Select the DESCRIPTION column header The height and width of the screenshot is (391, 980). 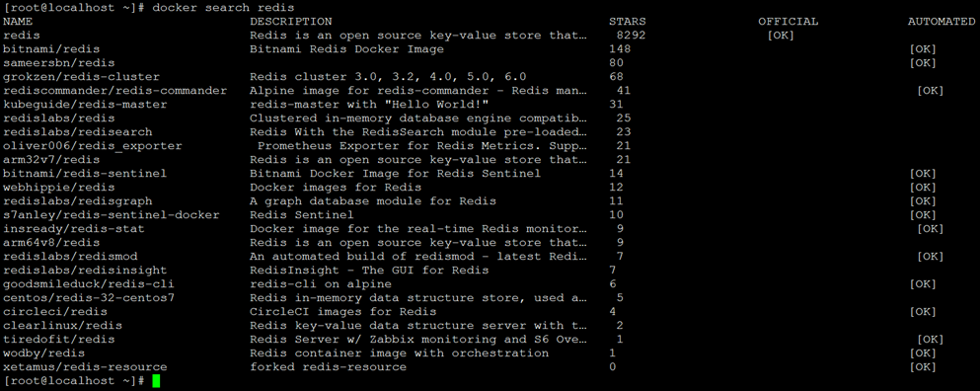click(290, 22)
